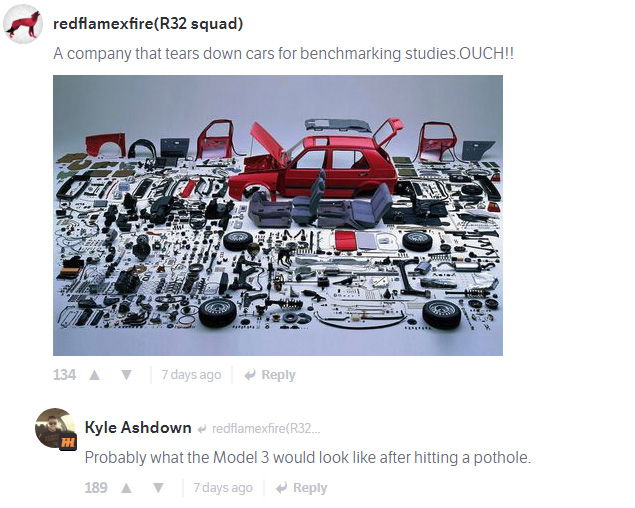Downvote Kyle Ashdown's reply

(158, 488)
